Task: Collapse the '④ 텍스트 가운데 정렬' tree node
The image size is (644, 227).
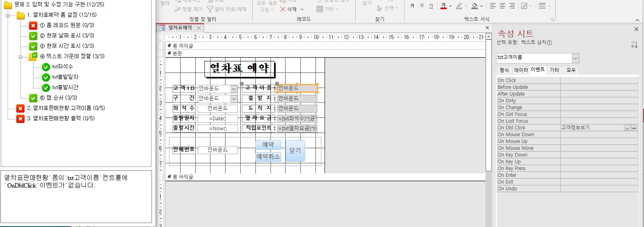Action: (x=21, y=57)
